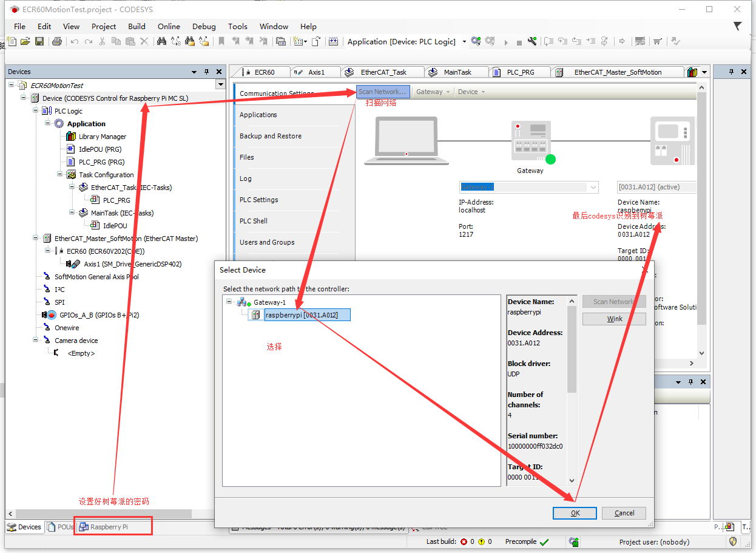Click the Logout gear icon in the toolbar
Screen dimensions: 756x553
(490, 41)
